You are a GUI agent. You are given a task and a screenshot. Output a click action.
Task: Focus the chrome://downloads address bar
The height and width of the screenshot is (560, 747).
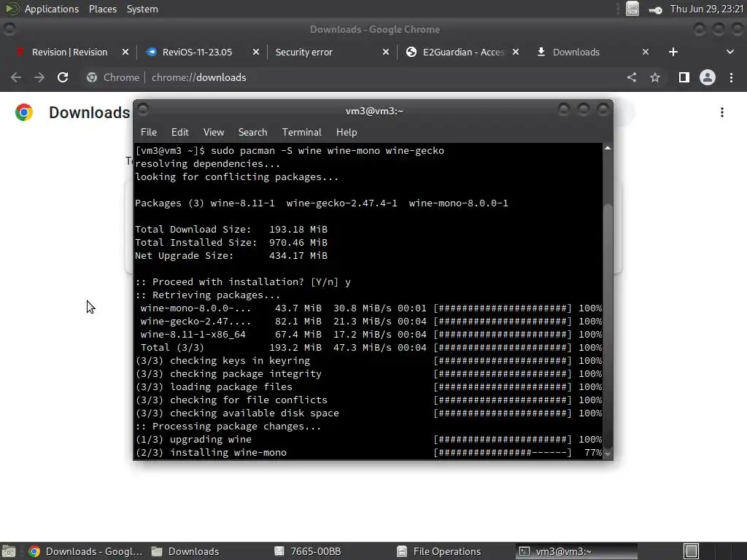click(x=198, y=77)
